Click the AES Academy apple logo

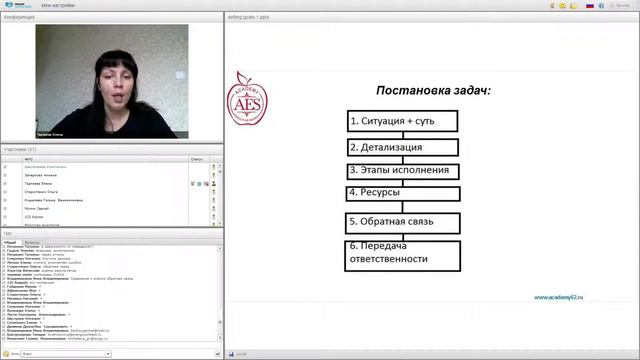pos(247,98)
